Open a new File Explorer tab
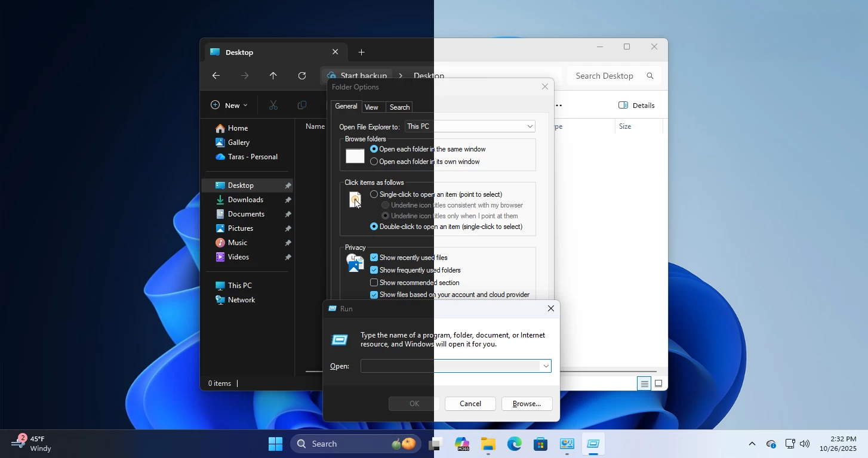The height and width of the screenshot is (458, 868). pyautogui.click(x=361, y=52)
